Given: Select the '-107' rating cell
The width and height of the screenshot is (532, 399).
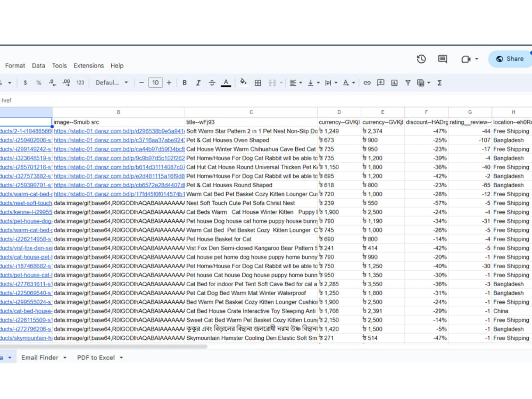Looking at the screenshot, I should (470, 140).
